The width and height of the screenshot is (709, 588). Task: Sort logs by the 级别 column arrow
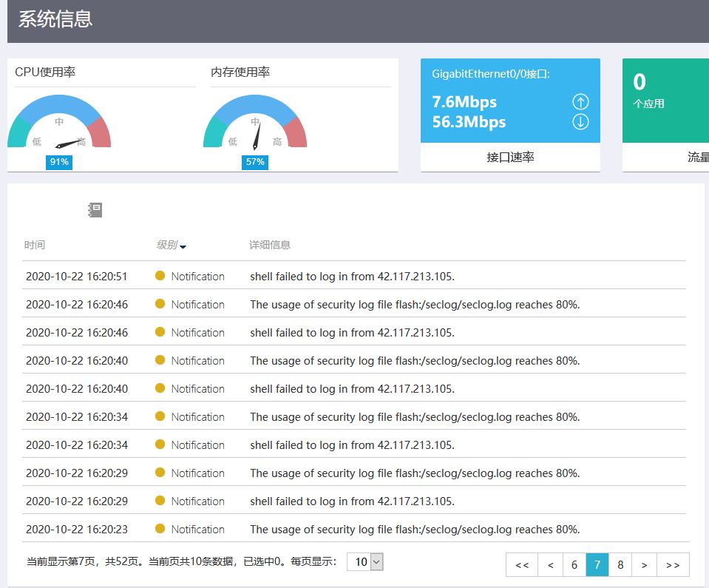(x=183, y=246)
